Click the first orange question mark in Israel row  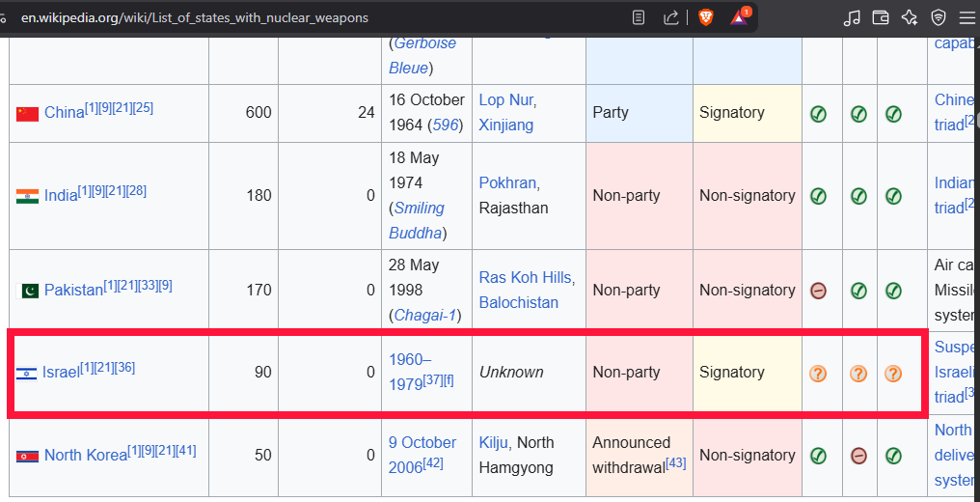click(x=818, y=374)
